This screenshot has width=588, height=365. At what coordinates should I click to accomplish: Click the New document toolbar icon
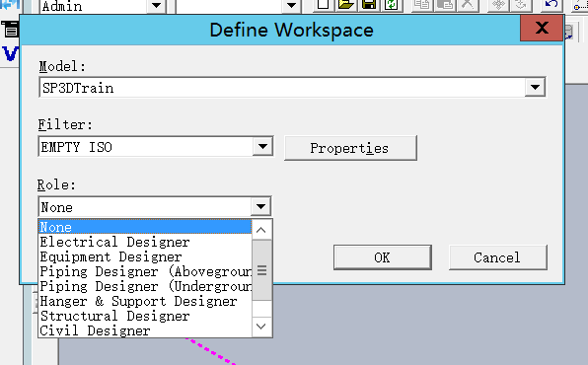coord(324,5)
